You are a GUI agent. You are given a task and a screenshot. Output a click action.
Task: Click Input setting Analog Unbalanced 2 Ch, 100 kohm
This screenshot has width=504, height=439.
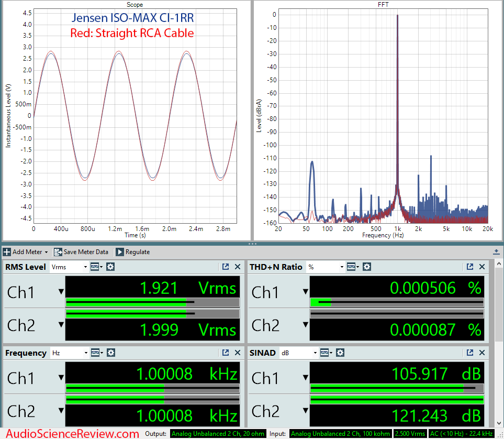tap(340, 434)
